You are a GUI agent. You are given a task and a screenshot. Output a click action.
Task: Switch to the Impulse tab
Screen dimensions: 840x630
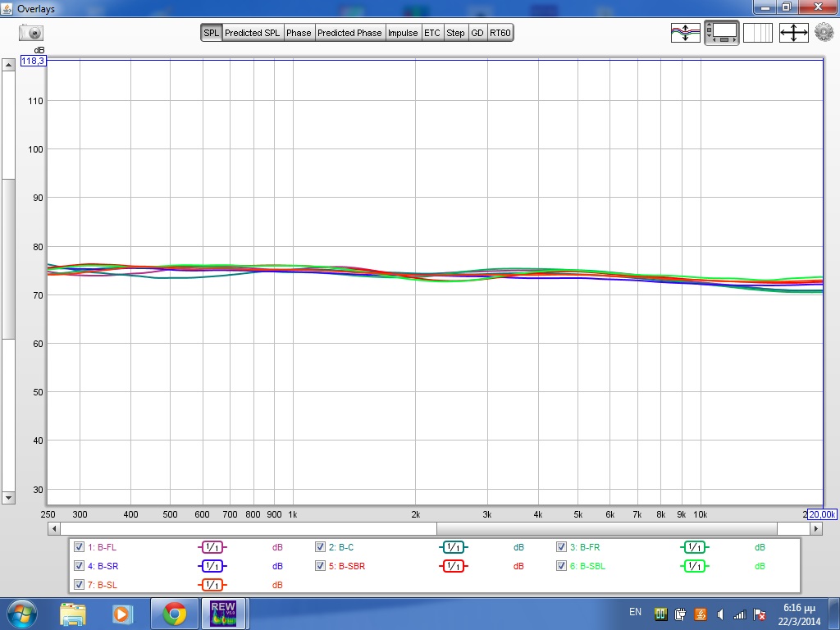[x=403, y=33]
